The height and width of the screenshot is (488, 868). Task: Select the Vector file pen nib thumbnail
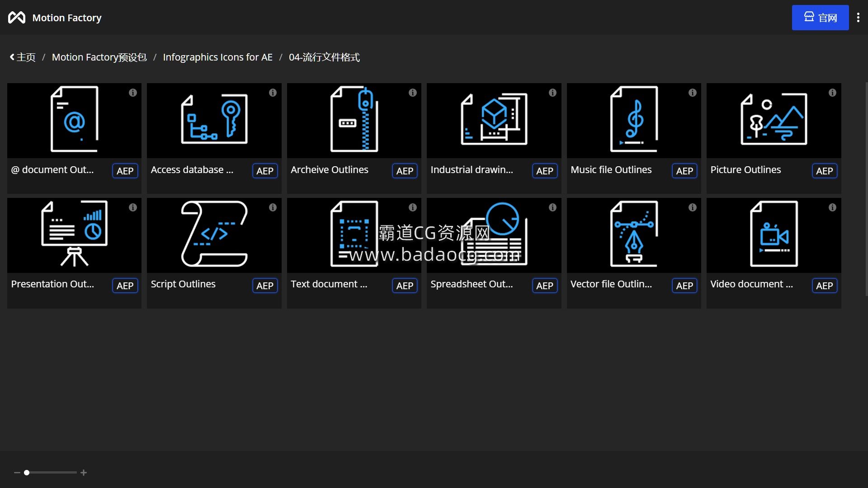point(634,235)
